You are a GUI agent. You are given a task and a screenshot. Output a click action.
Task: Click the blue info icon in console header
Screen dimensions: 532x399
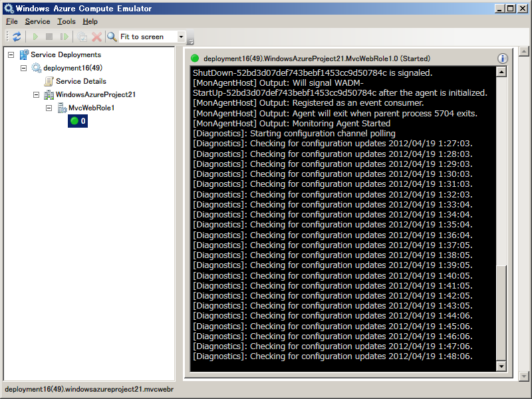[503, 59]
